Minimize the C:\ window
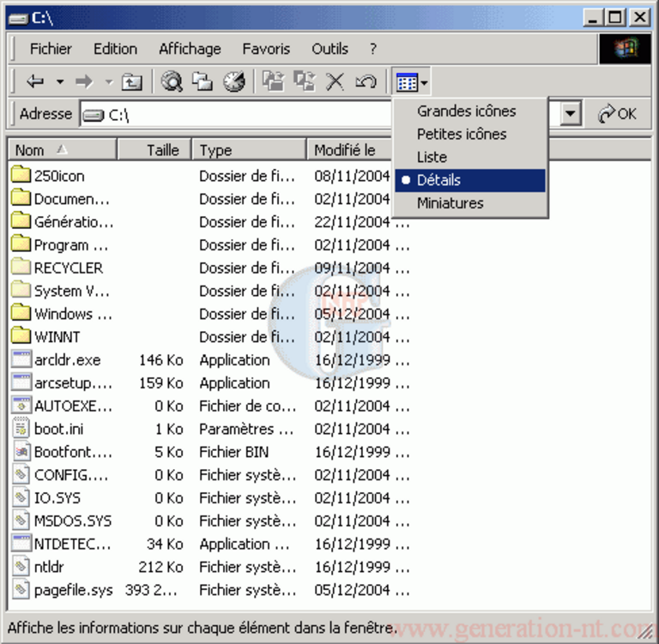This screenshot has width=659, height=644. tap(593, 18)
